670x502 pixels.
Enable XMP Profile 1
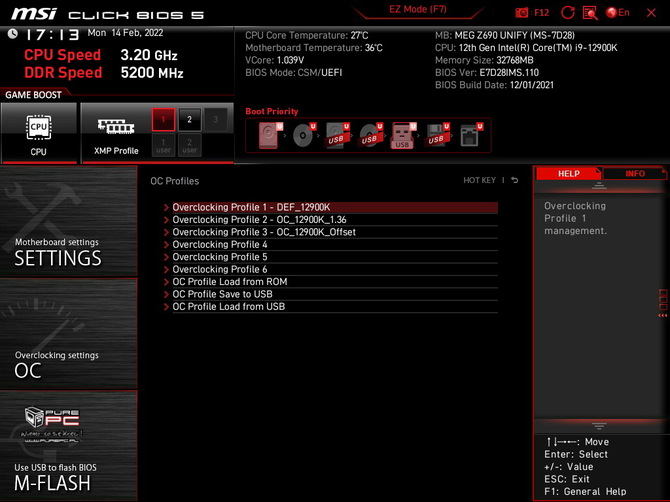pos(163,120)
